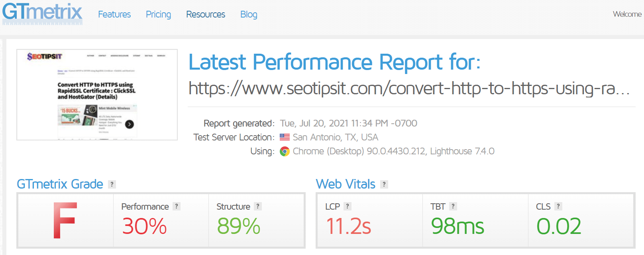Open the CLS metric help icon

pos(560,206)
